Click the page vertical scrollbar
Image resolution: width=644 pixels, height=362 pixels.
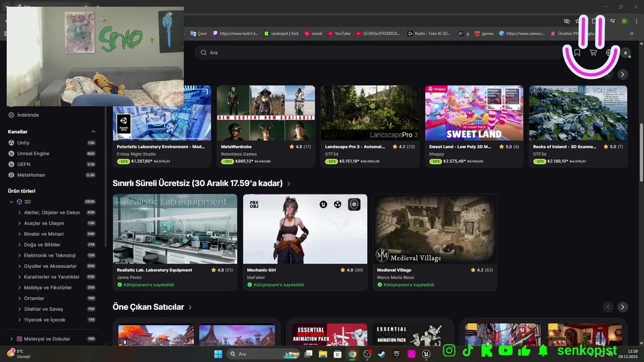(641, 153)
